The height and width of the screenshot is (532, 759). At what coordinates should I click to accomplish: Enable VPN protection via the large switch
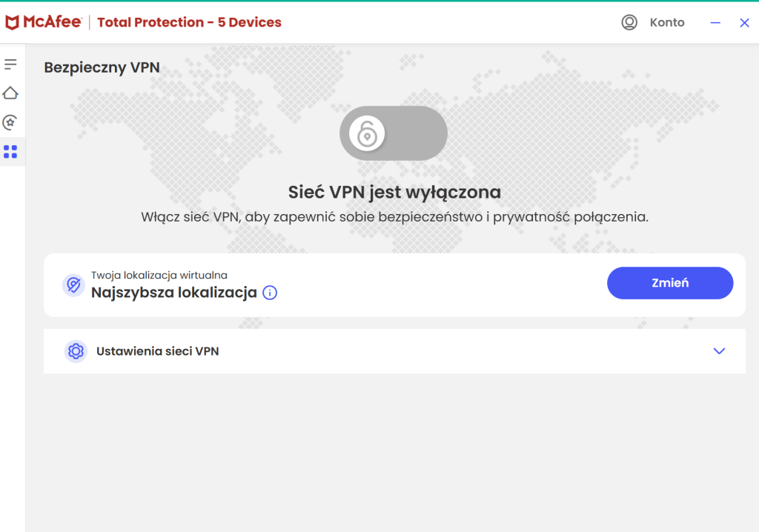point(393,133)
